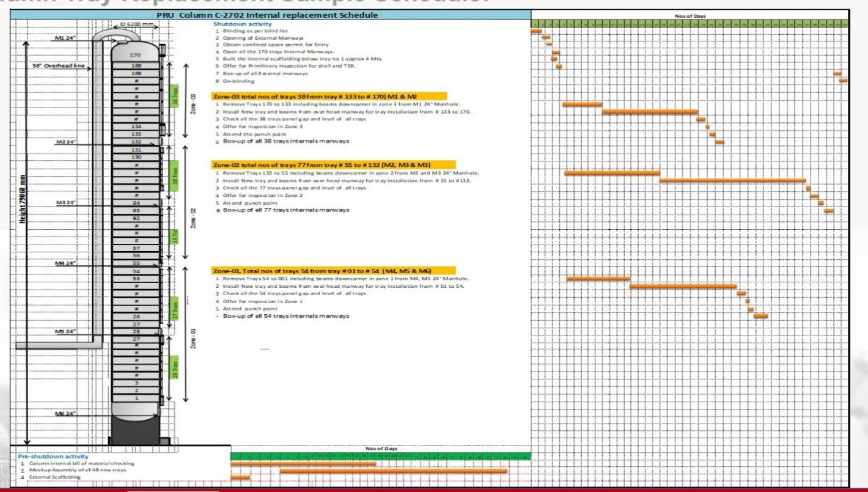Select the Zone-02 orange header banner

333,165
